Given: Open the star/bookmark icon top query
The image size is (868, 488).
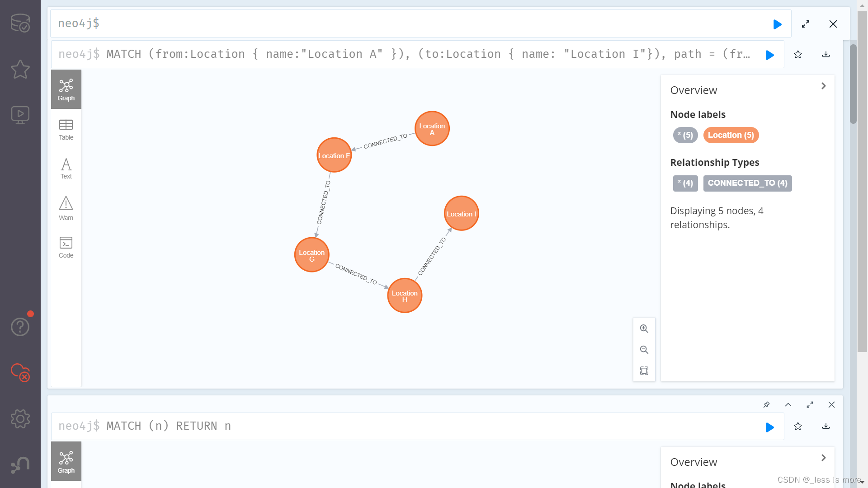Looking at the screenshot, I should [x=797, y=54].
